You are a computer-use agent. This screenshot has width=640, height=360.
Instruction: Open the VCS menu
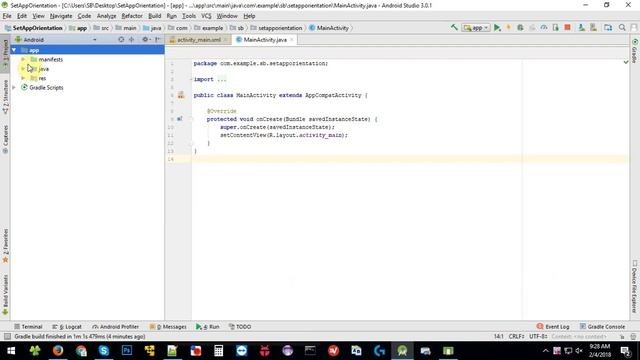point(206,16)
